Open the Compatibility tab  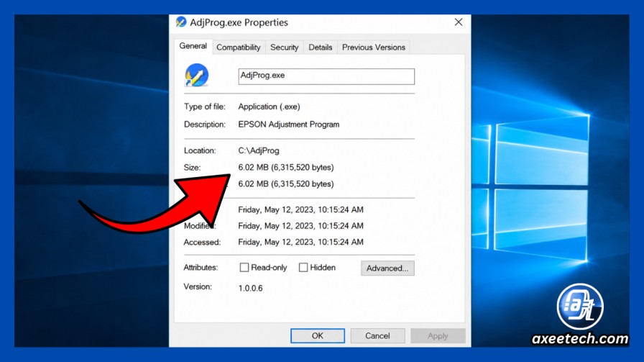click(x=238, y=47)
